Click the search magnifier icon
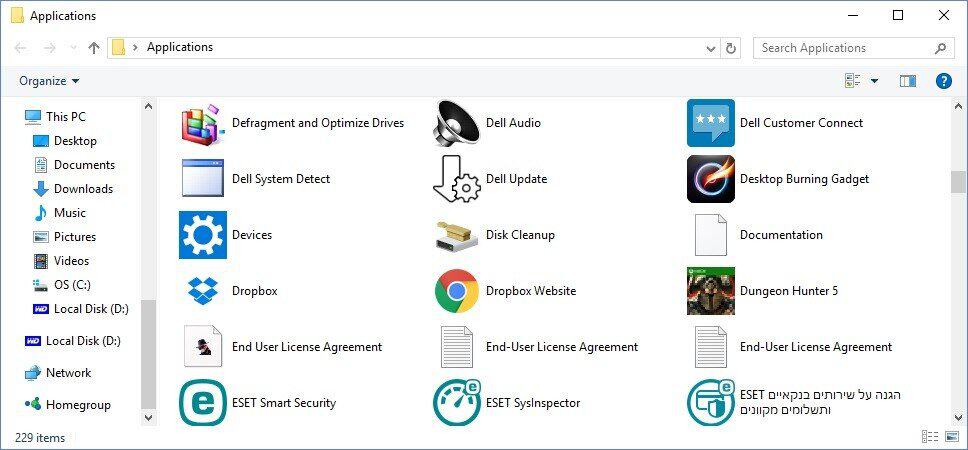The image size is (968, 450). [941, 48]
